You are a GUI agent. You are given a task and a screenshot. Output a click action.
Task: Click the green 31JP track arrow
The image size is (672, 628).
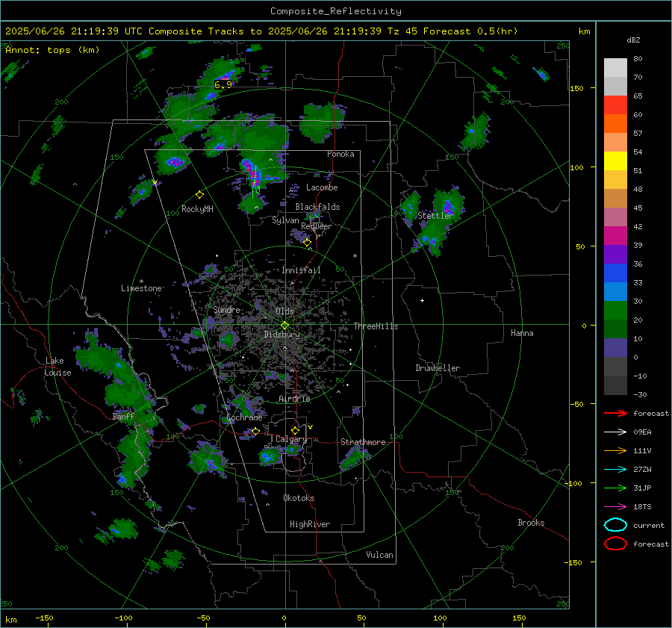click(615, 488)
